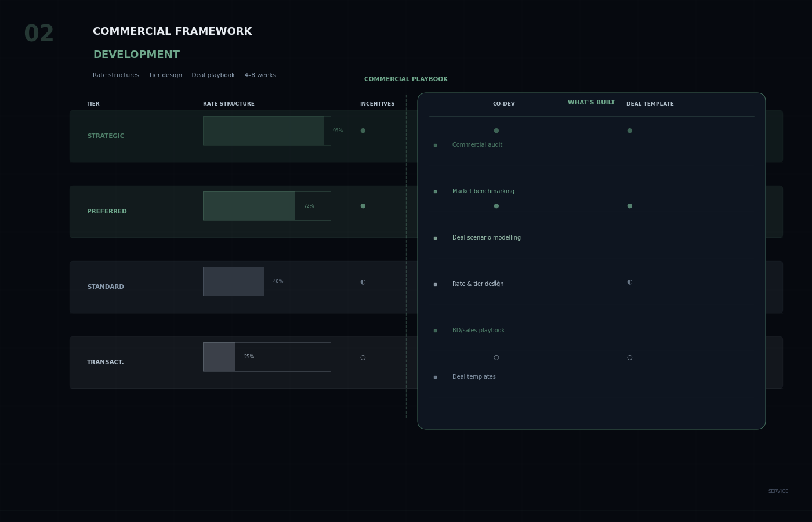
Task: Click the section number 02
Action: 39,34
